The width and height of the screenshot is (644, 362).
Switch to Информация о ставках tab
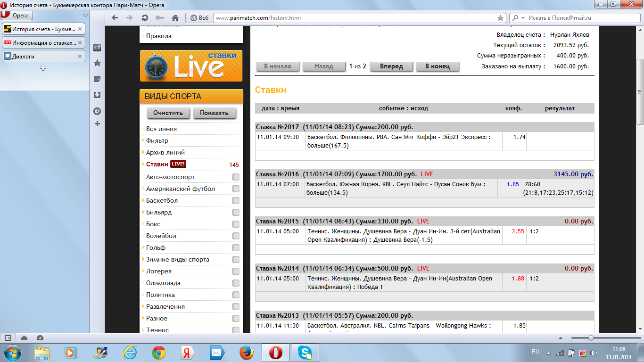(40, 43)
